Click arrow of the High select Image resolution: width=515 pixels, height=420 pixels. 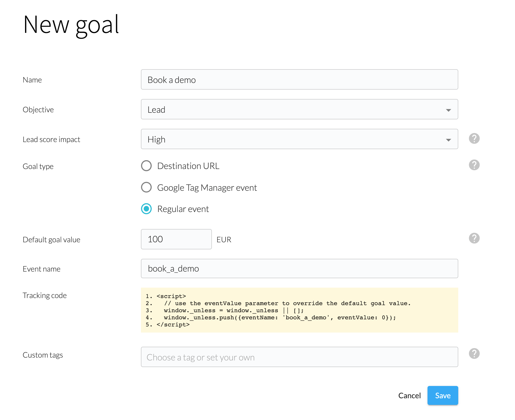[x=448, y=140]
